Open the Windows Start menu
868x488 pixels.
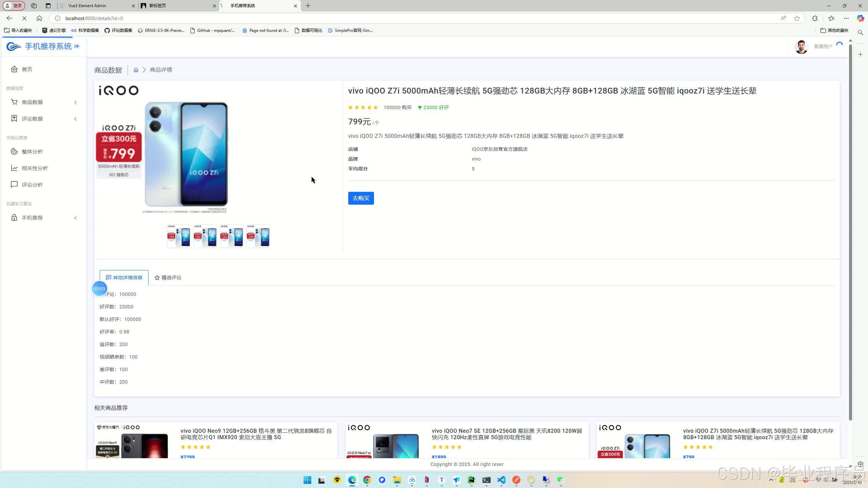click(308, 480)
